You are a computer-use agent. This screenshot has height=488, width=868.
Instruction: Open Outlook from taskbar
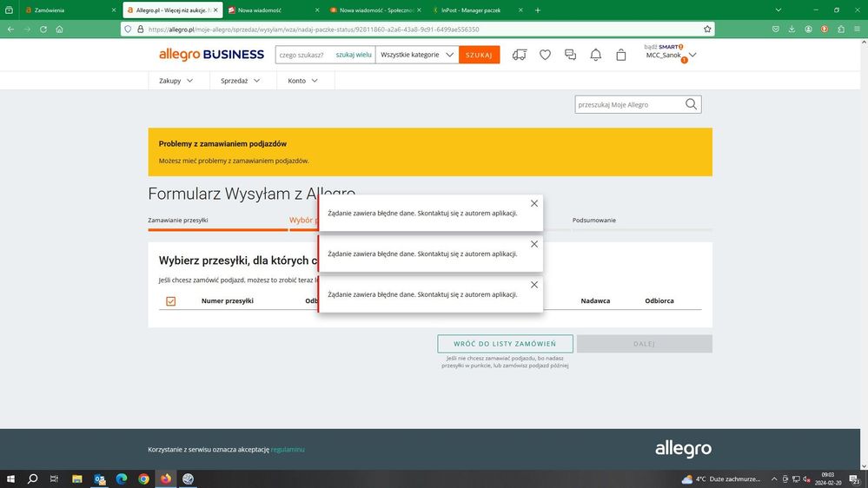pyautogui.click(x=100, y=478)
